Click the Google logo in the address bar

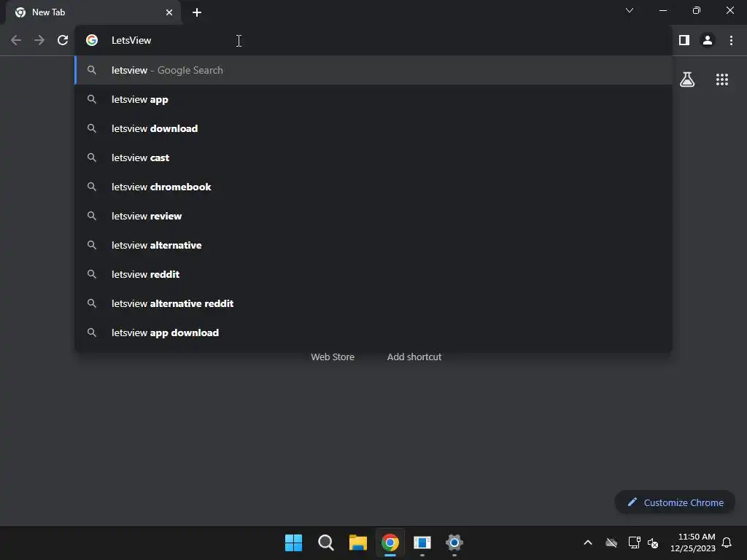pos(92,41)
